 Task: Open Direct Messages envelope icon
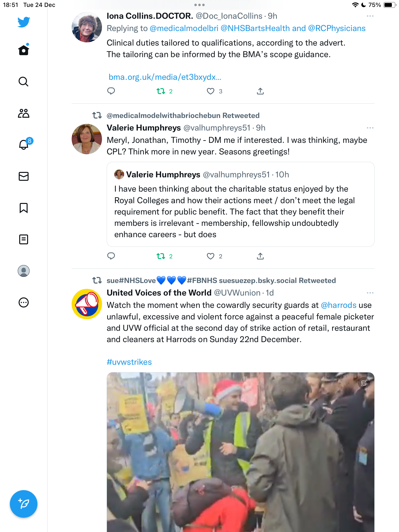(24, 176)
